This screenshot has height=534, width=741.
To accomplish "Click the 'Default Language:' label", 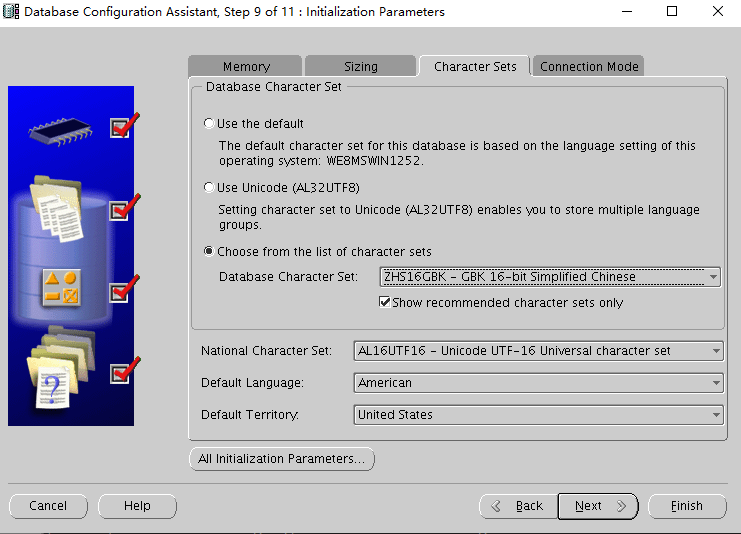I will [252, 382].
